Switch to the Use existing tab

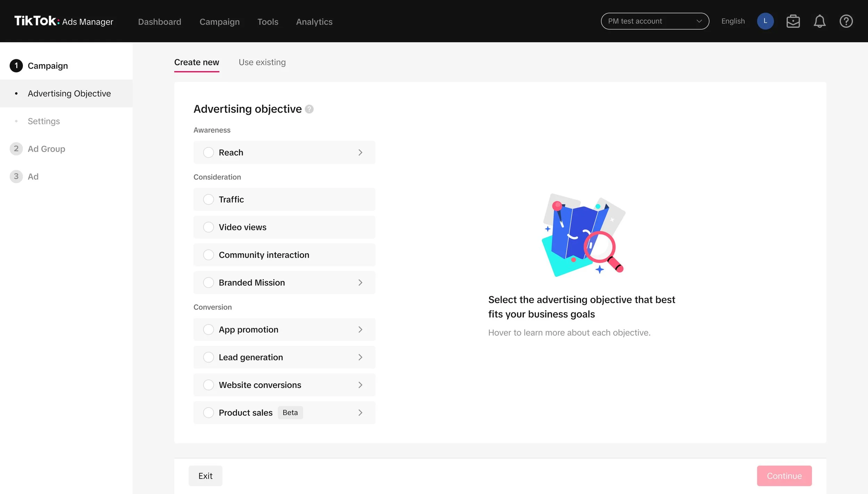[262, 62]
